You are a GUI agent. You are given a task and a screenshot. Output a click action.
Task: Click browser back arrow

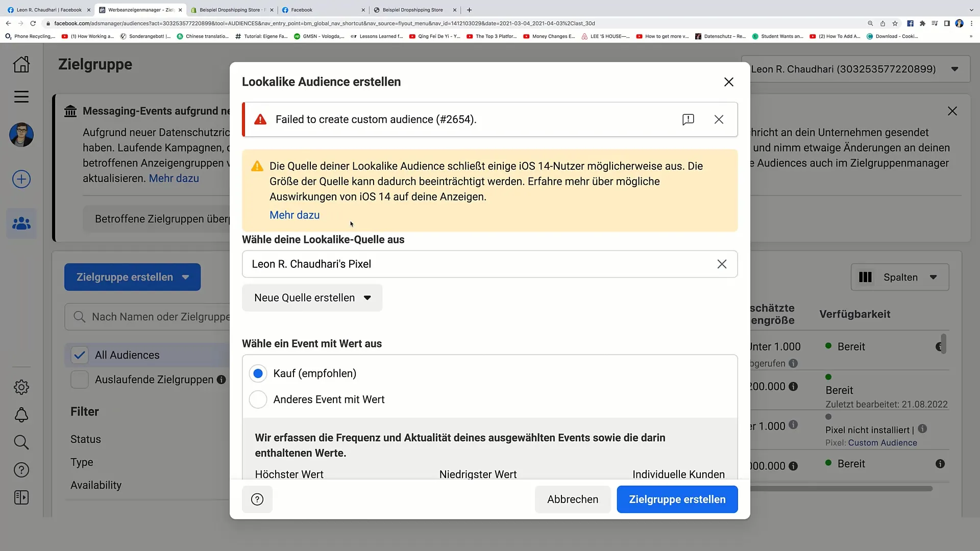pos(8,23)
